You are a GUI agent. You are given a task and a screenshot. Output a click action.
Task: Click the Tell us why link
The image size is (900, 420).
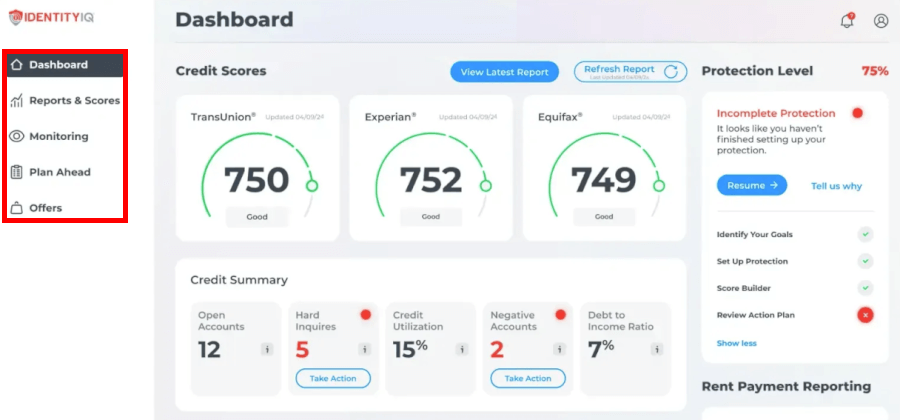pos(836,186)
